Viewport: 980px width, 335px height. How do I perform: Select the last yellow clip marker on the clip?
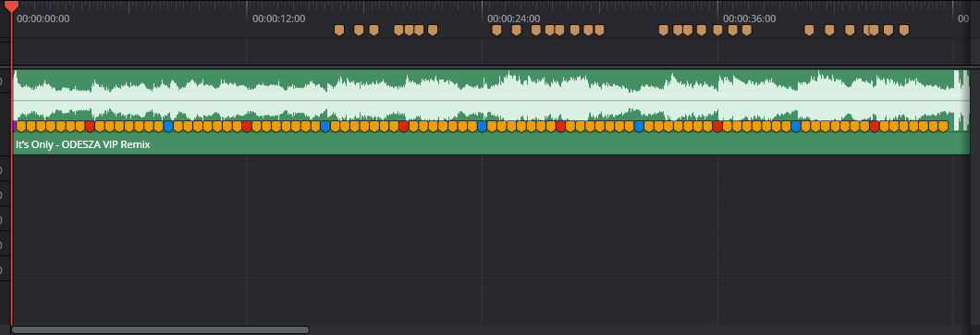tap(943, 126)
